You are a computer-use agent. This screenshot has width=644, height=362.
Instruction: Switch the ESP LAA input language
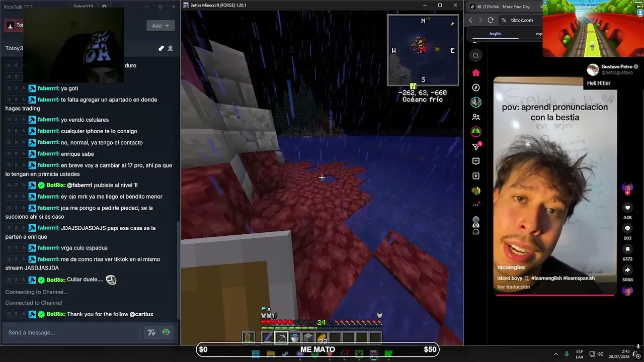580,354
